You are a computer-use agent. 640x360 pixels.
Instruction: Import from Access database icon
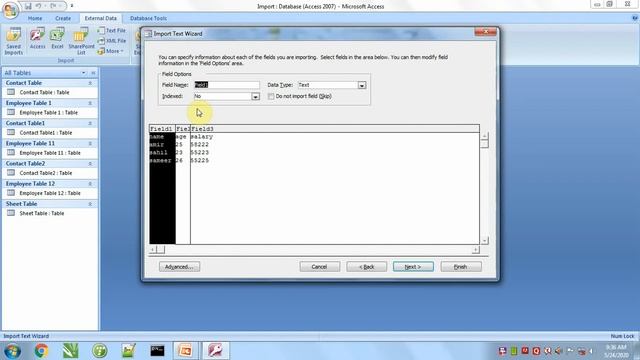[37, 38]
